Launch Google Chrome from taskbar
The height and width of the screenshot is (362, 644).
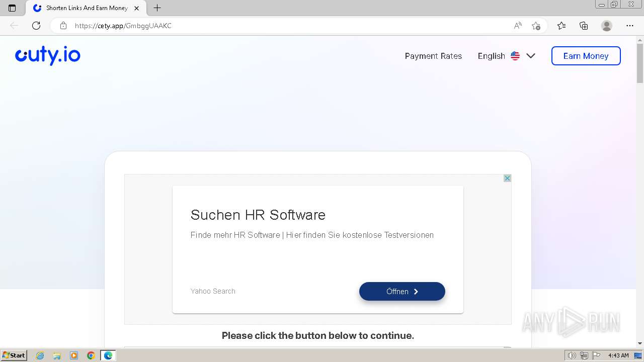[x=91, y=355]
